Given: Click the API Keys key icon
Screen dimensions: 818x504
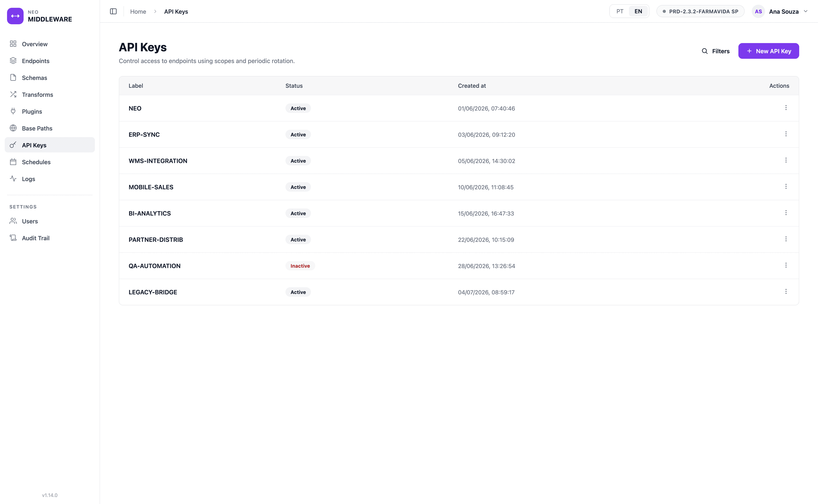Looking at the screenshot, I should pos(13,145).
